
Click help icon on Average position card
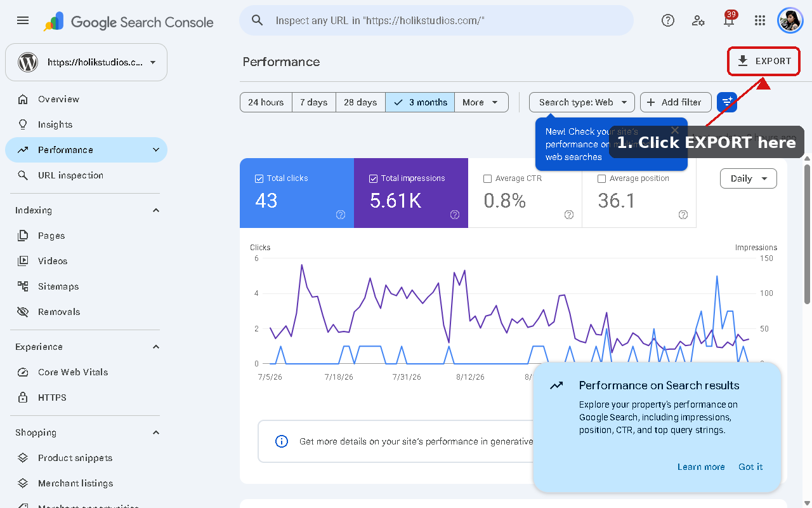click(x=683, y=215)
